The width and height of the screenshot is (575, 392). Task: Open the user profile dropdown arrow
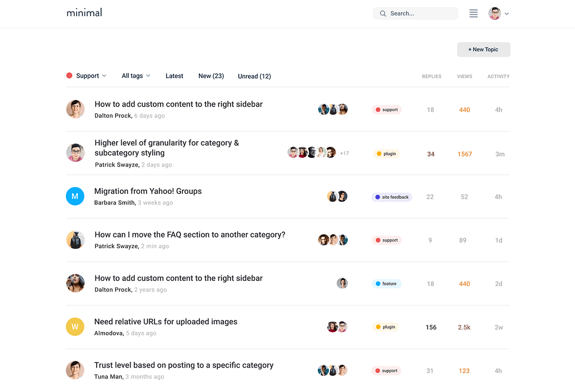(507, 14)
